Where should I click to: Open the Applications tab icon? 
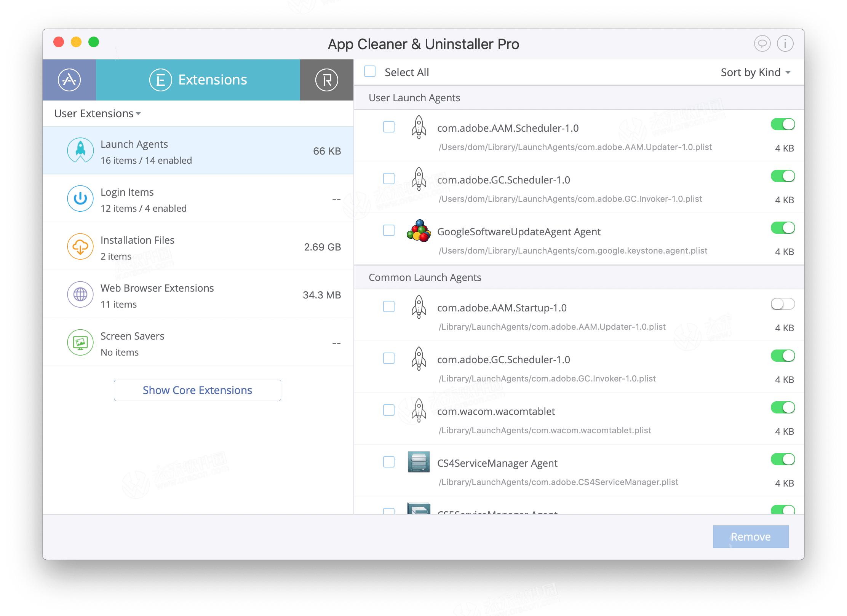pyautogui.click(x=69, y=80)
